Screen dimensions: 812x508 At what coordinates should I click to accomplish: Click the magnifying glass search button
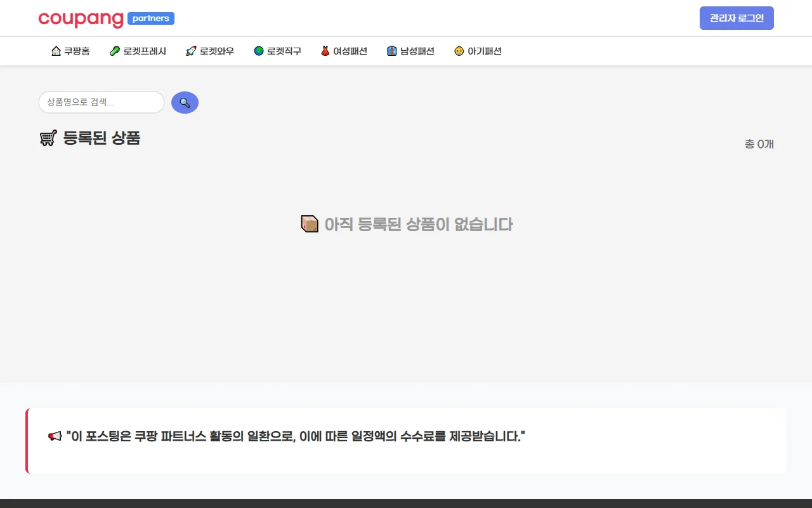(185, 102)
